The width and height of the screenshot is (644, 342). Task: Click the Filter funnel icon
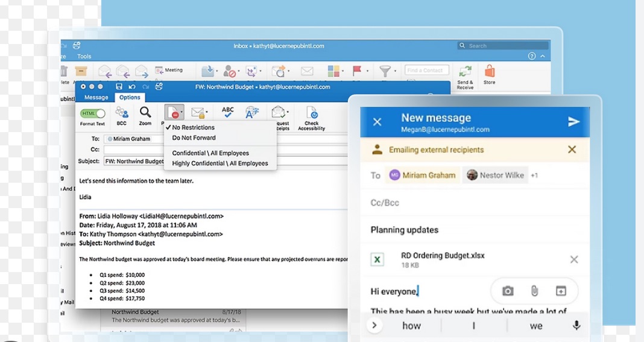point(385,71)
